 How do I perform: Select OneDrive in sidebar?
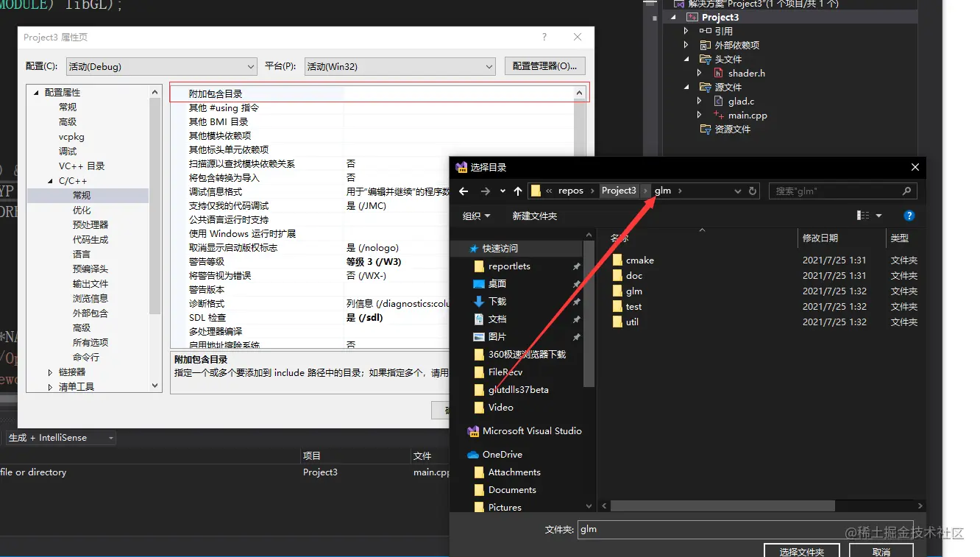click(x=502, y=454)
